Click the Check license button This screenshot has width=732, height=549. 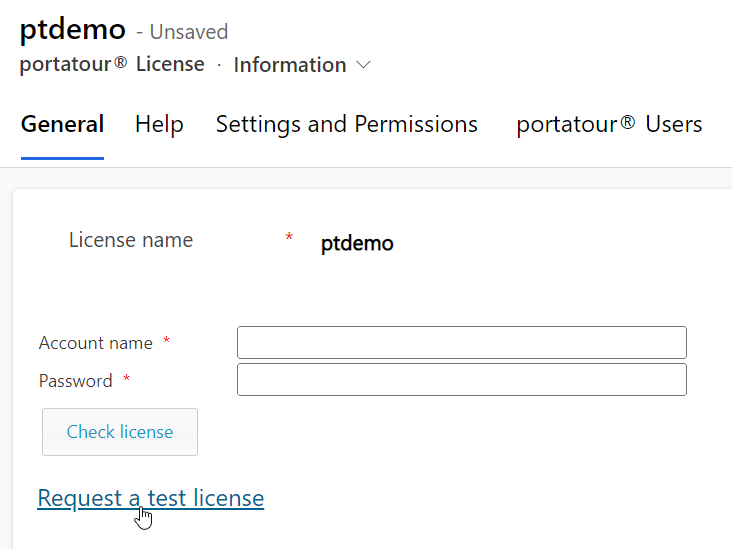120,432
